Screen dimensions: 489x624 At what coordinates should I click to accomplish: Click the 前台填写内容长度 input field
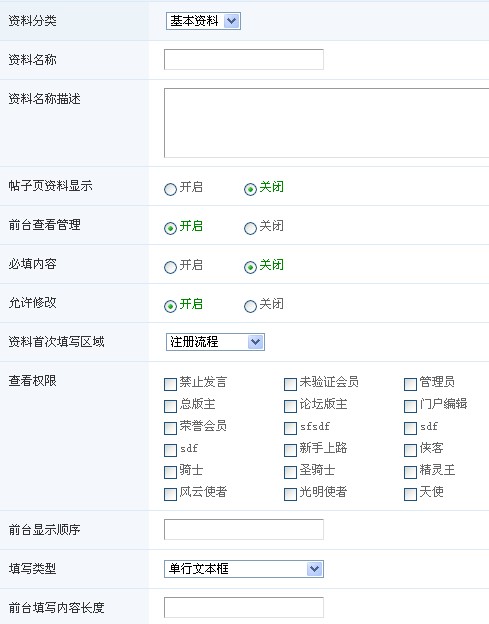point(244,607)
